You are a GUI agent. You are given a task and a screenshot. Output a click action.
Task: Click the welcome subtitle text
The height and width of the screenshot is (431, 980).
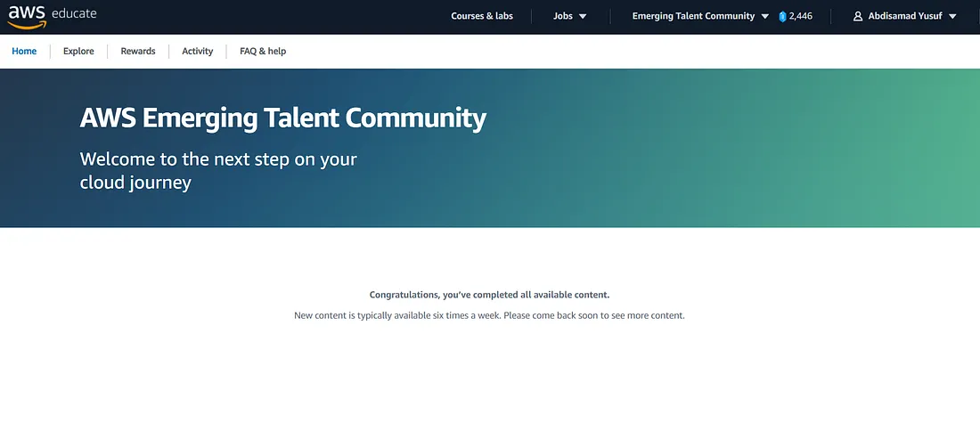(x=218, y=170)
